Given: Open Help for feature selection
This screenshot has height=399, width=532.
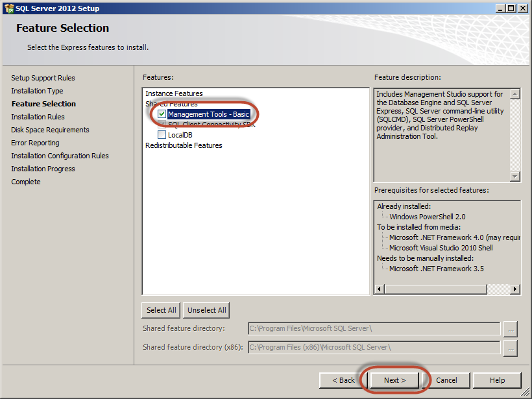Looking at the screenshot, I should [x=497, y=380].
